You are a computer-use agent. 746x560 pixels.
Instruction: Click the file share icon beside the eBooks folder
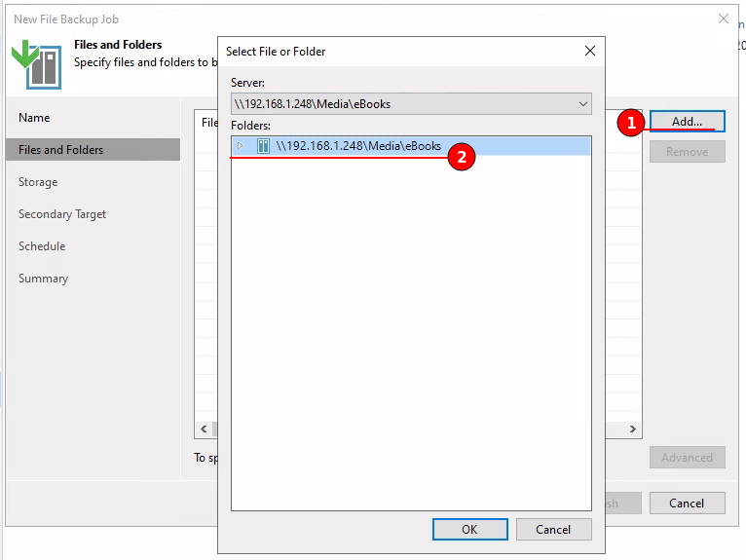[263, 145]
